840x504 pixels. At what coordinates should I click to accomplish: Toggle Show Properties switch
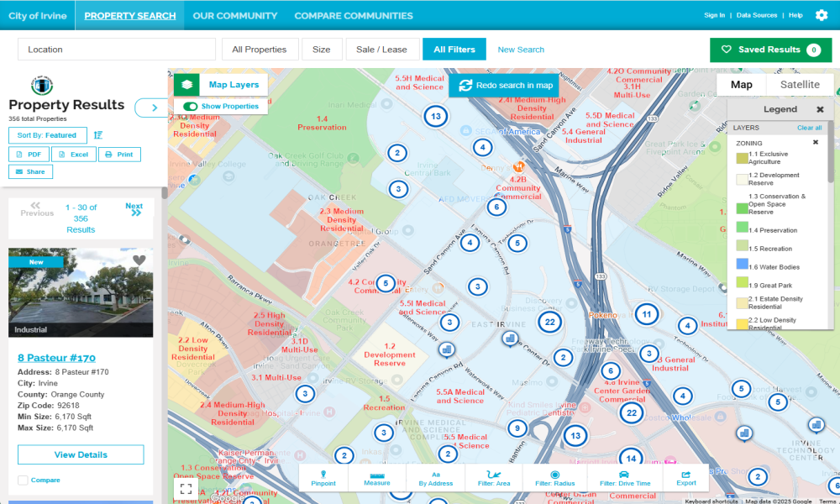pyautogui.click(x=190, y=106)
